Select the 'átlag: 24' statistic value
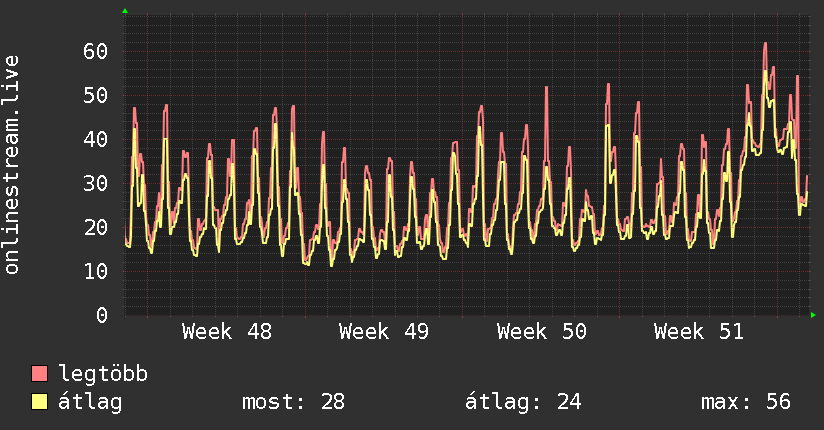Image resolution: width=824 pixels, height=430 pixels. [x=523, y=402]
